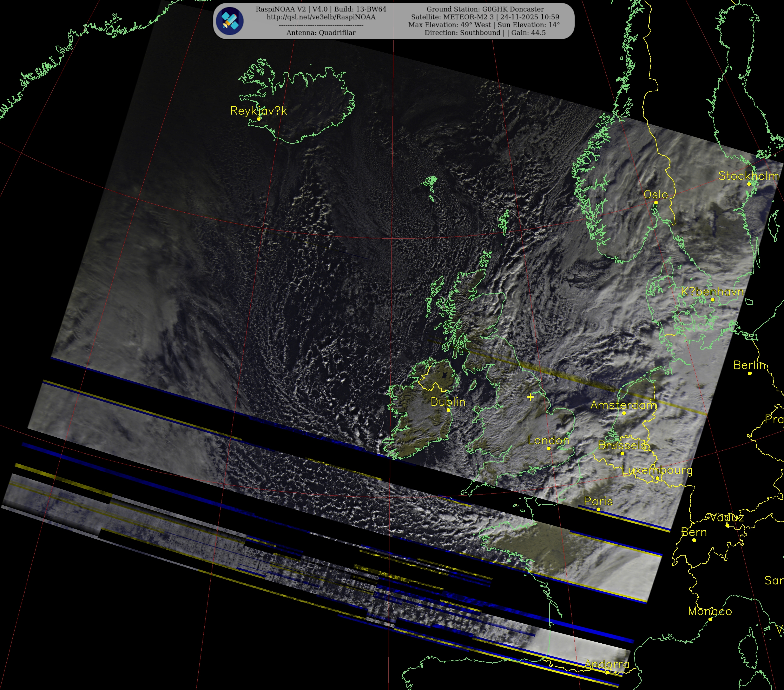Screen dimensions: 784x690
Task: Click the yellow ground station cross marker
Action: click(530, 397)
